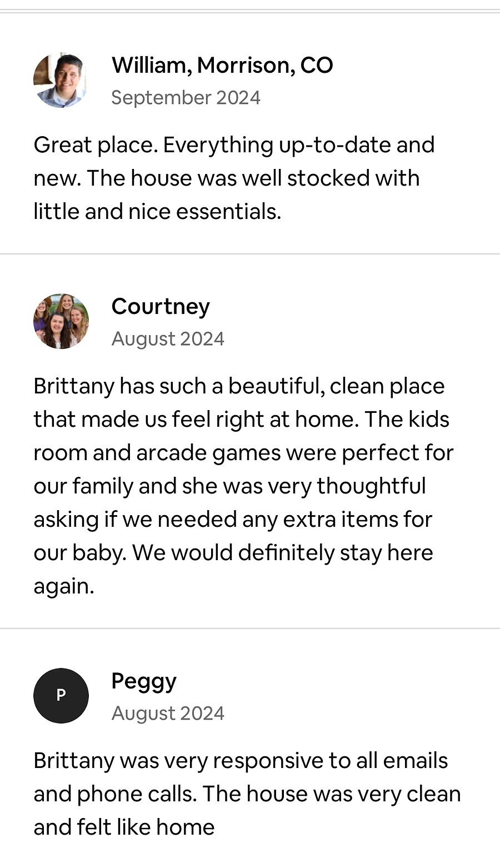Image resolution: width=500 pixels, height=868 pixels.
Task: Tap Courtney's group profile picture
Action: pyautogui.click(x=61, y=321)
